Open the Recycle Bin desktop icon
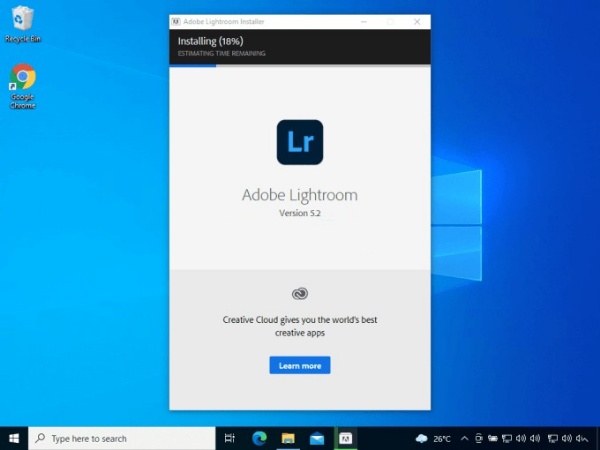This screenshot has width=600, height=450. [23, 24]
